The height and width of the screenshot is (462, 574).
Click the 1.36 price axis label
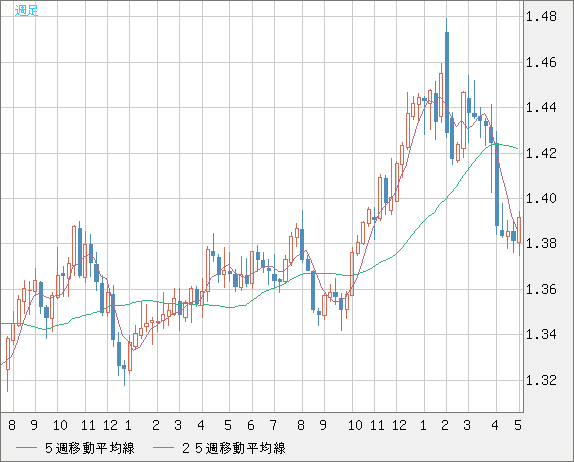tap(541, 290)
